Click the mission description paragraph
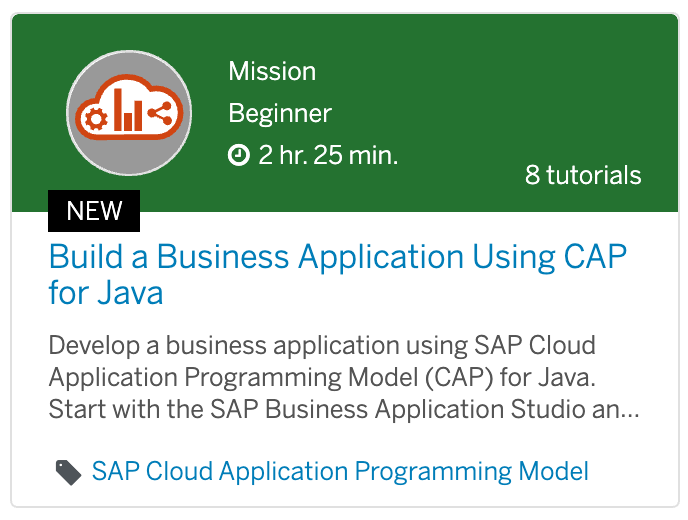Image resolution: width=688 pixels, height=520 pixels. click(344, 377)
